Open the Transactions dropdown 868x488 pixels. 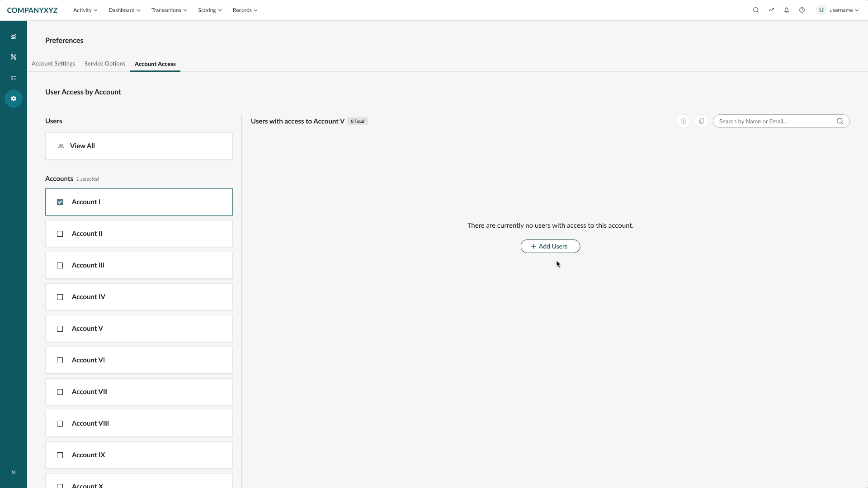pyautogui.click(x=169, y=10)
